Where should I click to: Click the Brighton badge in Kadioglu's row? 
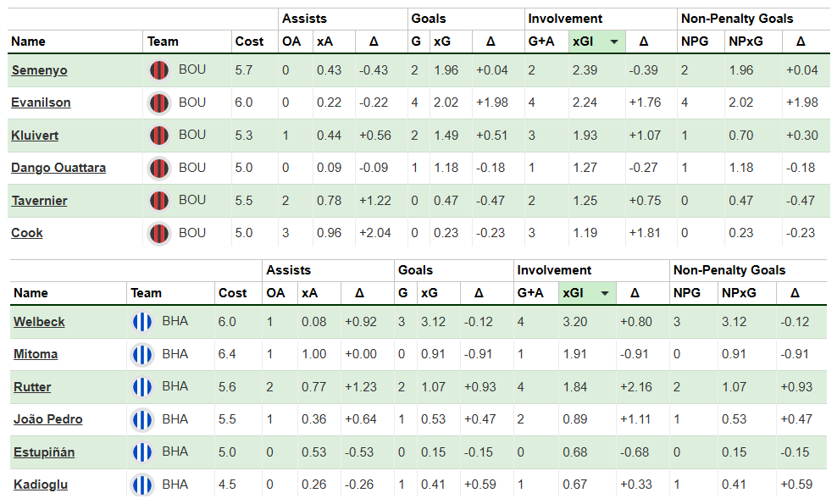(141, 485)
